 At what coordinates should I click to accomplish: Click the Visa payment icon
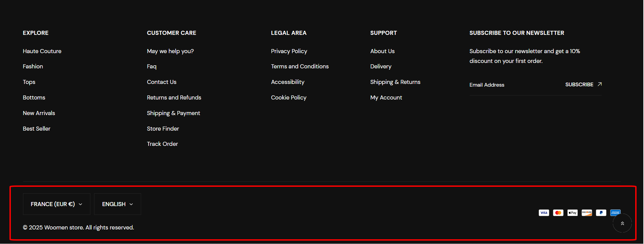(544, 213)
